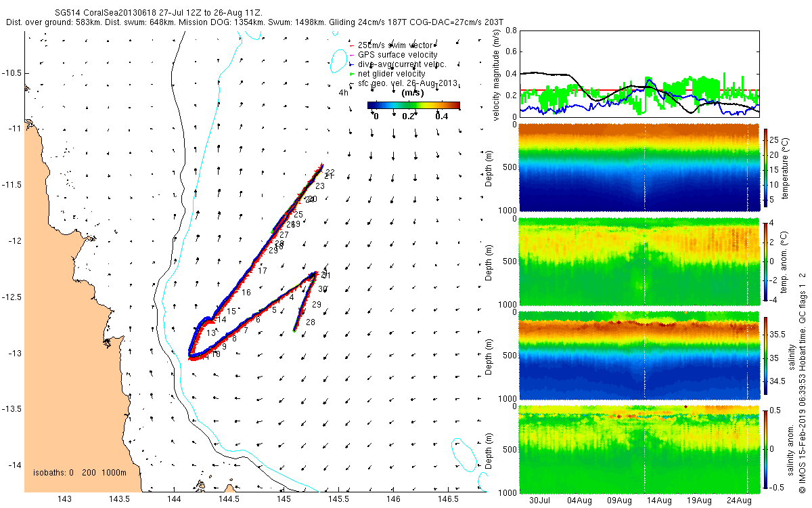The image size is (812, 508).
Task: Click the temp. anom. colorbar scale
Action: point(766,261)
